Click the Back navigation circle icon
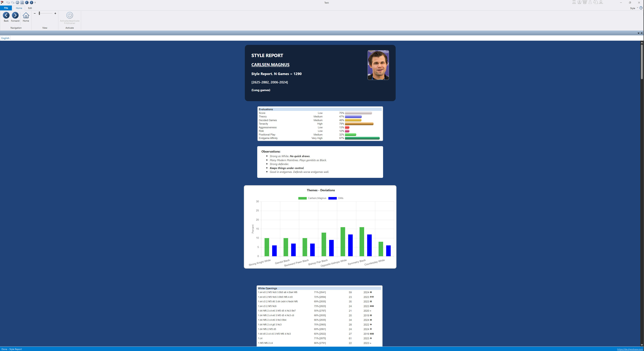This screenshot has width=644, height=351. pyautogui.click(x=6, y=15)
